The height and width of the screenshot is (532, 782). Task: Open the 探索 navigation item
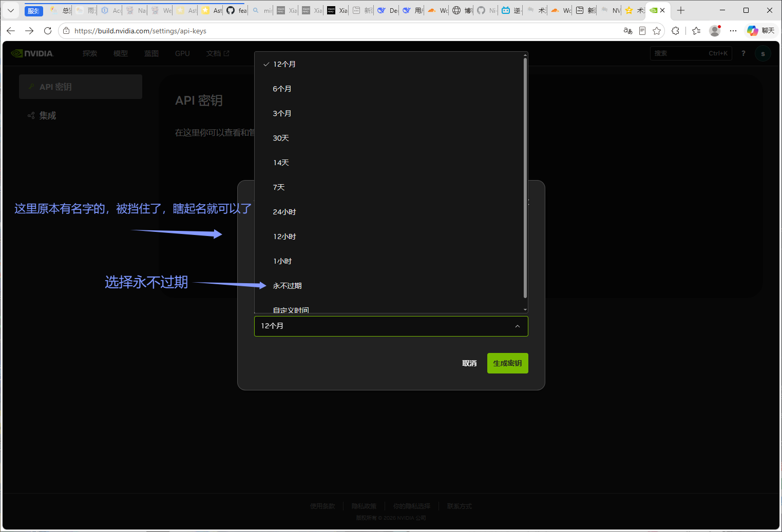pos(90,53)
